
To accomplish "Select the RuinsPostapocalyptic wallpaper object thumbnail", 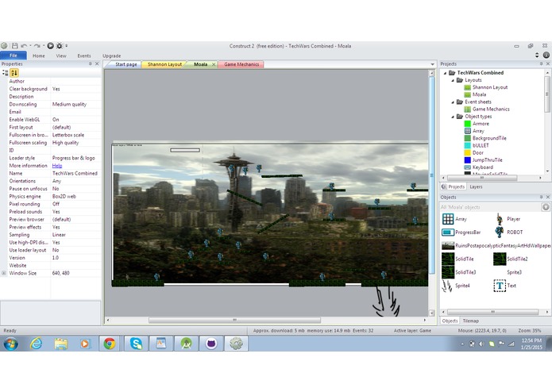I will 448,246.
